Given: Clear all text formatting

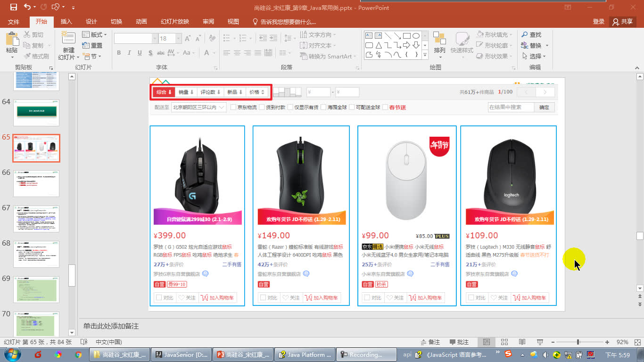Looking at the screenshot, I should click(x=212, y=39).
